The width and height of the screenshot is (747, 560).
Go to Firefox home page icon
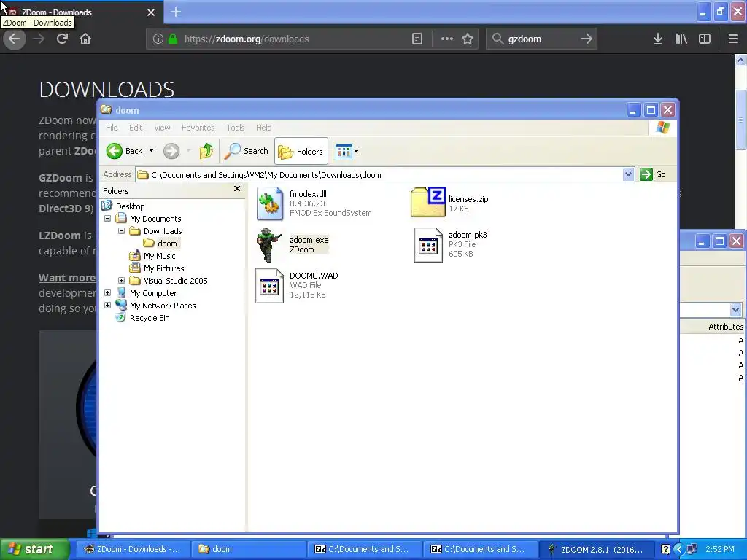[85, 39]
